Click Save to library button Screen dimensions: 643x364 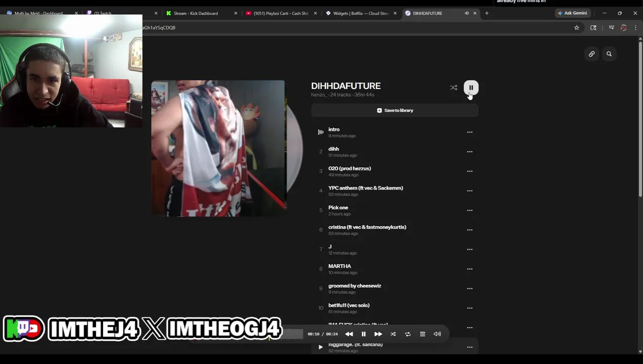(x=395, y=110)
